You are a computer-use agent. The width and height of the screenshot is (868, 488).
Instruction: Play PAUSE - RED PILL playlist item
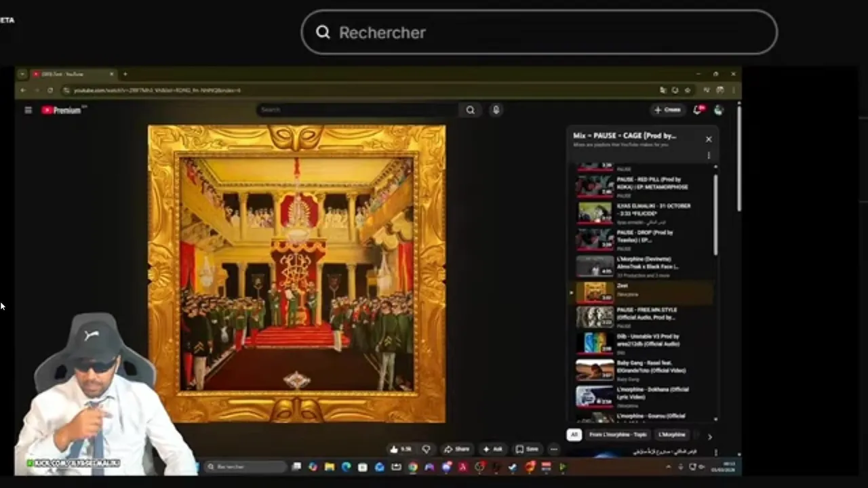(644, 186)
